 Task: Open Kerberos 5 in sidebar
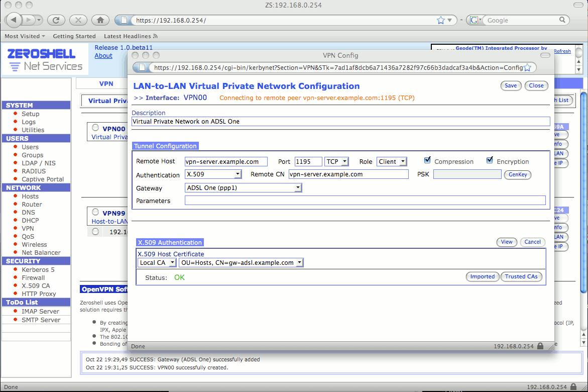(38, 269)
